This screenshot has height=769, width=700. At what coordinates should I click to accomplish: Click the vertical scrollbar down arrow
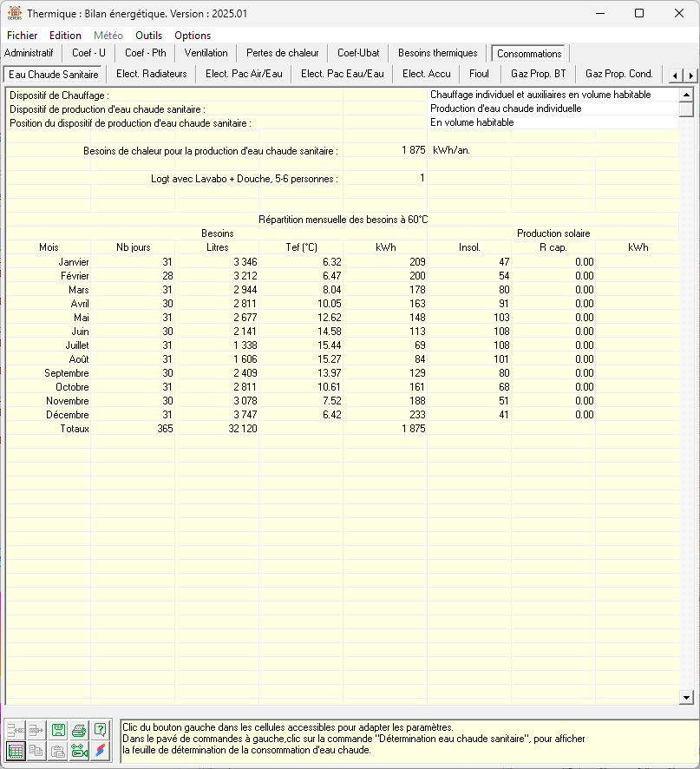(x=686, y=697)
